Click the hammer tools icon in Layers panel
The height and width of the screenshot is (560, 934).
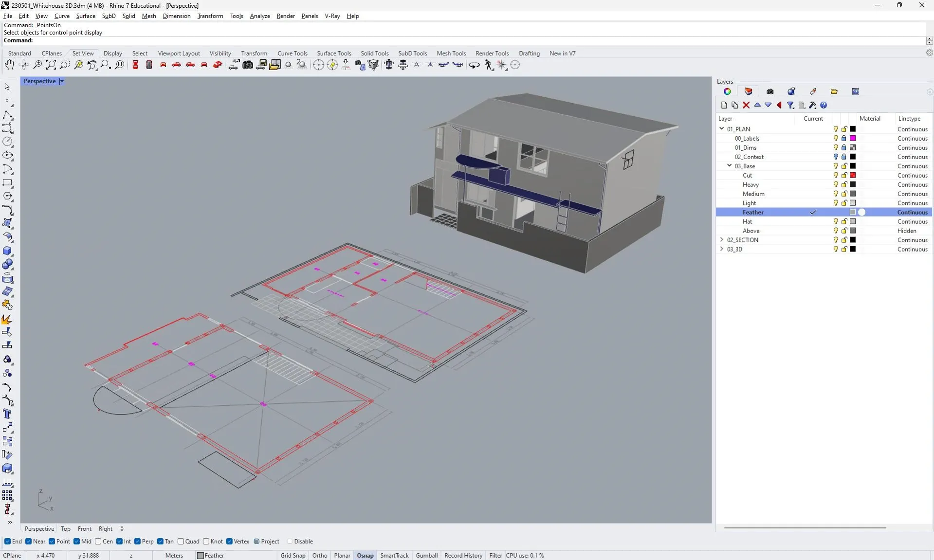[812, 105]
